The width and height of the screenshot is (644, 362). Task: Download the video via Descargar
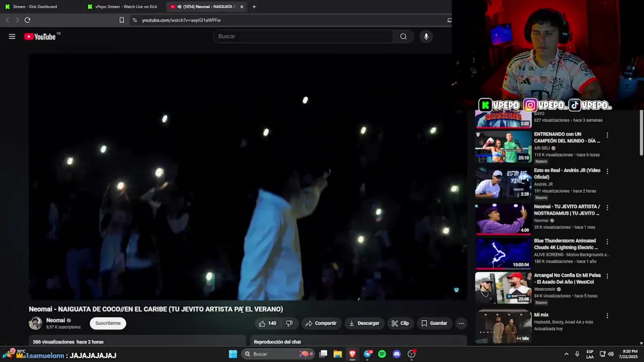point(364,323)
